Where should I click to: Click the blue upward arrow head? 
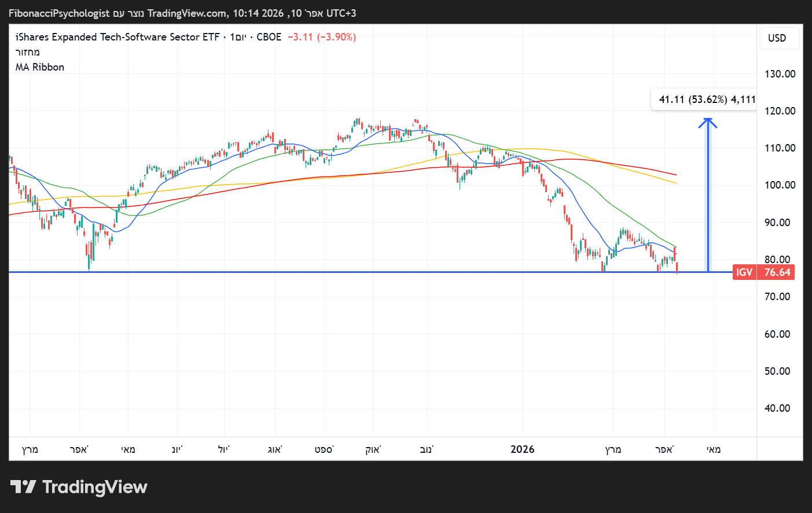tap(707, 122)
